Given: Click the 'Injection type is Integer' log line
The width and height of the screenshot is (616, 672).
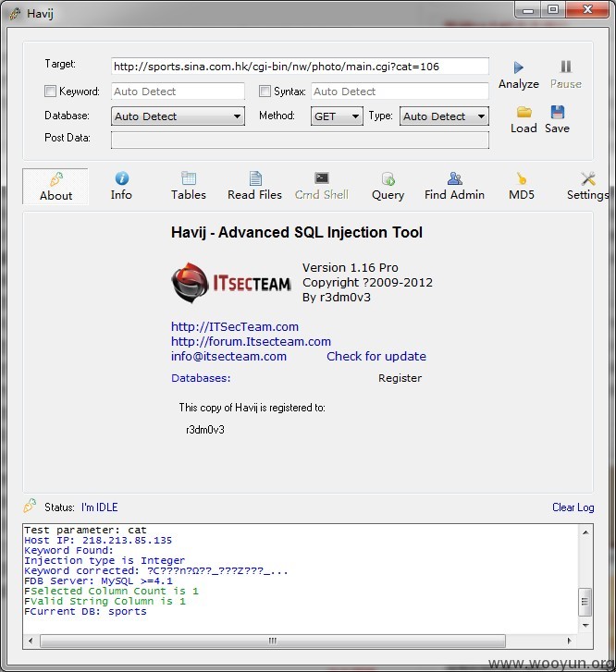Looking at the screenshot, I should pos(105,560).
